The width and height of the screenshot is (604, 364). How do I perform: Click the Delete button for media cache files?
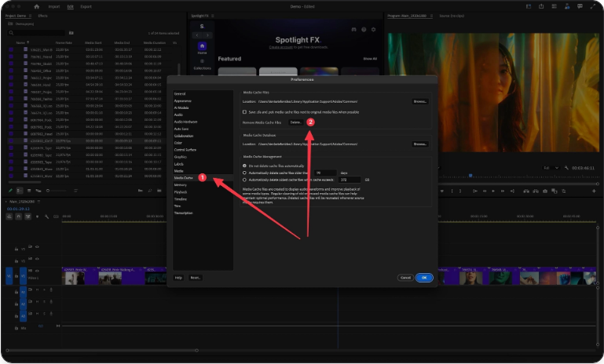[295, 122]
